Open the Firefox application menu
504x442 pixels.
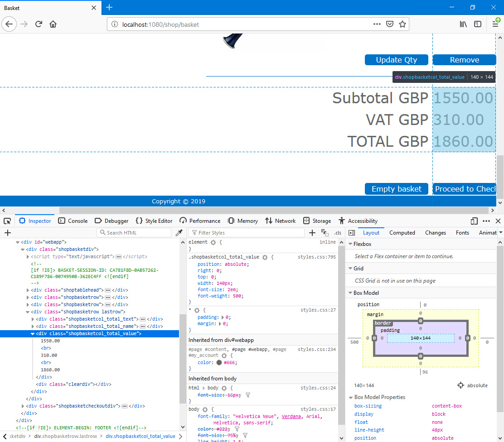495,24
